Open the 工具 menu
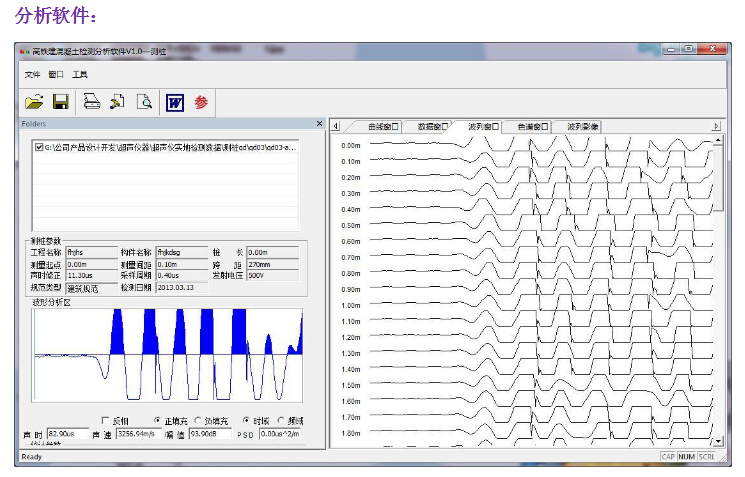 (79, 74)
